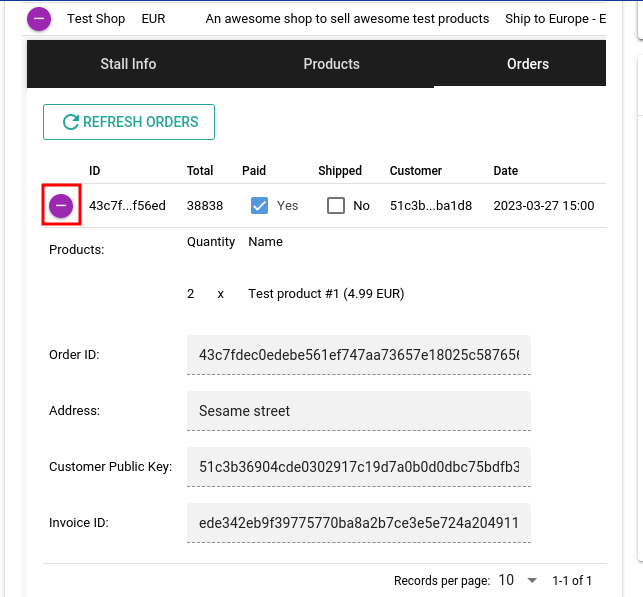Click the Order ID field
The height and width of the screenshot is (597, 643).
[x=358, y=355]
